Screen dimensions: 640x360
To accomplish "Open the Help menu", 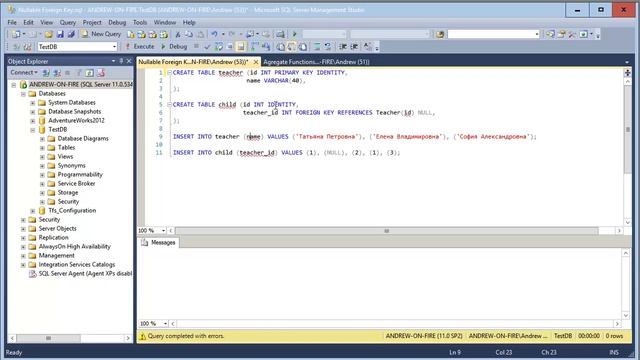I will click(x=189, y=22).
